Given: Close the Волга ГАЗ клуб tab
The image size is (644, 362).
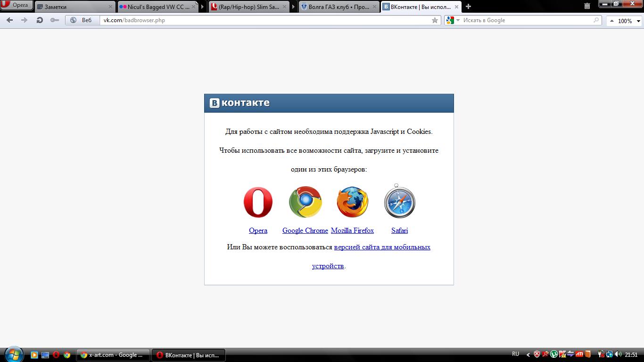Looking at the screenshot, I should (375, 7).
